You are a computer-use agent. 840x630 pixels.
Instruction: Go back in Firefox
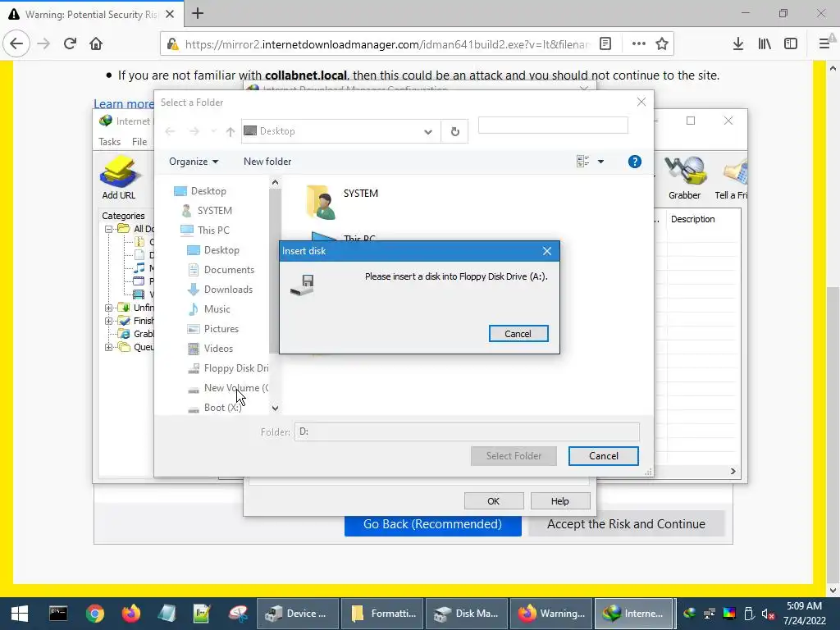[16, 43]
